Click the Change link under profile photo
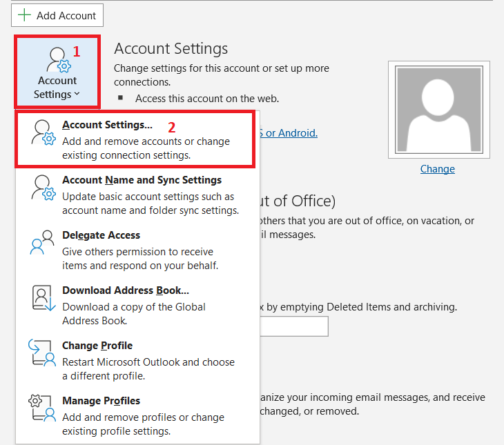 437,169
